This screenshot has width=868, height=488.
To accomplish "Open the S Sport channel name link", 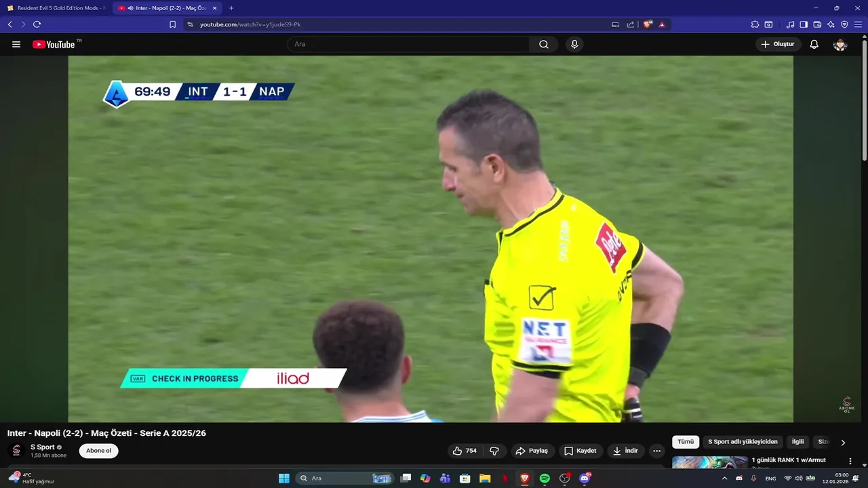I will pyautogui.click(x=42, y=447).
